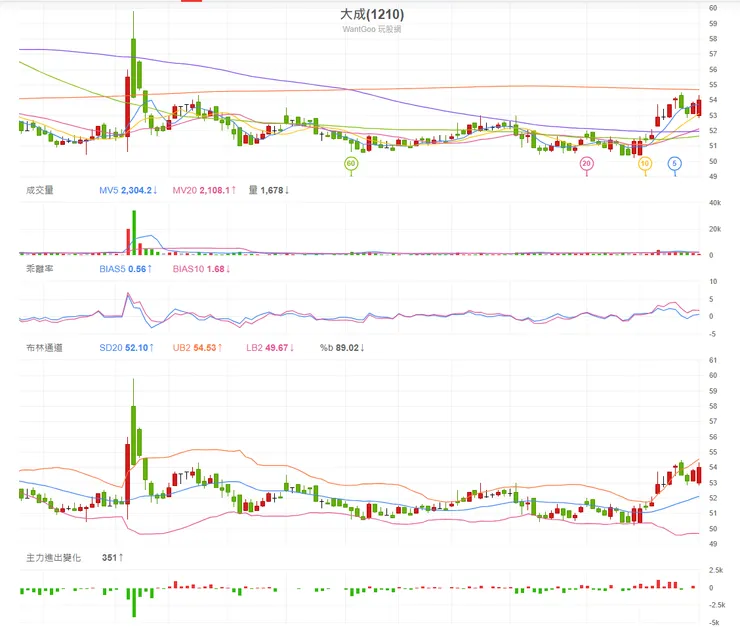This screenshot has height=627, width=740.
Task: Select the chart title 大成(1210)
Action: coord(372,15)
